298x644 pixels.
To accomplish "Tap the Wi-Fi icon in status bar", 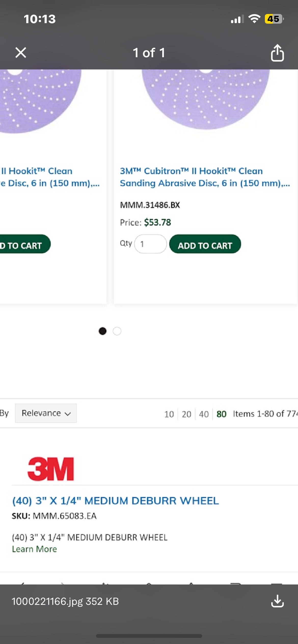I will [254, 19].
